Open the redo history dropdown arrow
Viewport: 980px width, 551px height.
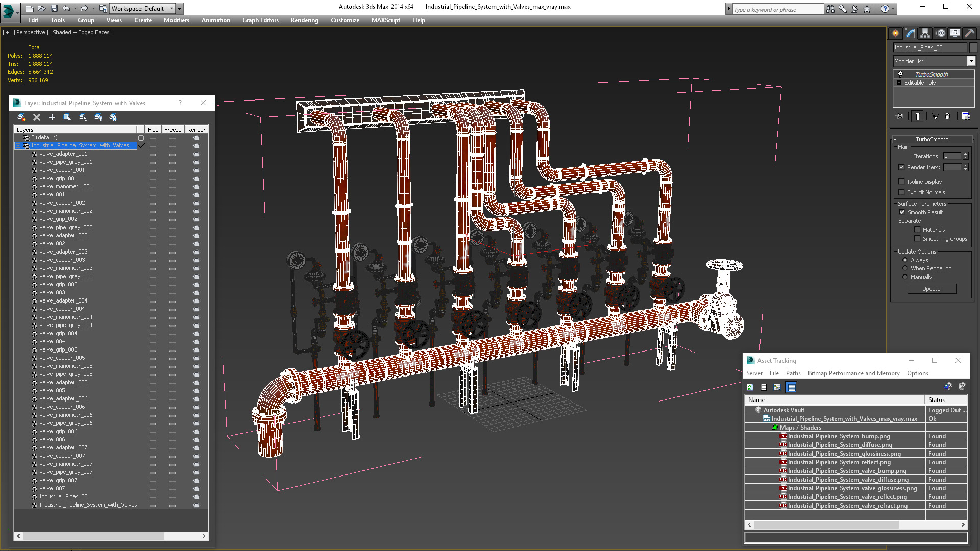point(93,9)
